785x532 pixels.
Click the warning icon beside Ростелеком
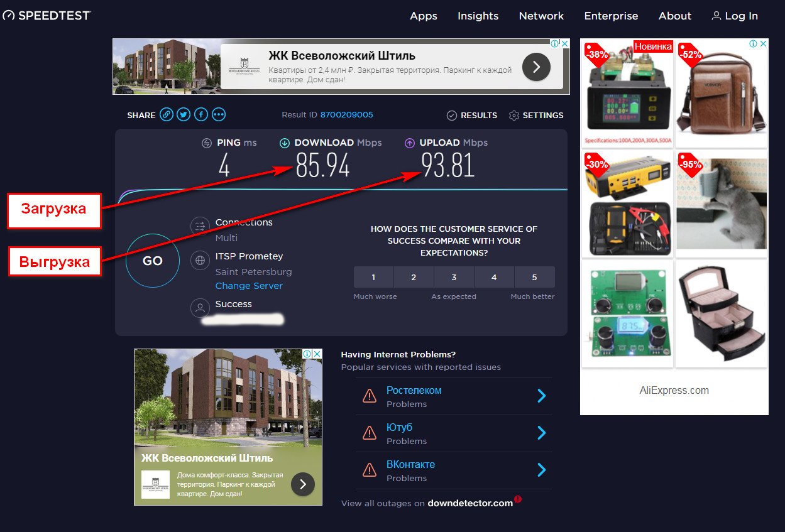[x=369, y=396]
